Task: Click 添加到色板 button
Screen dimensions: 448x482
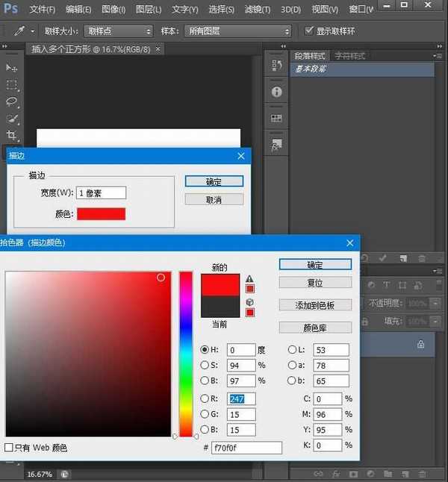Action: click(x=315, y=305)
